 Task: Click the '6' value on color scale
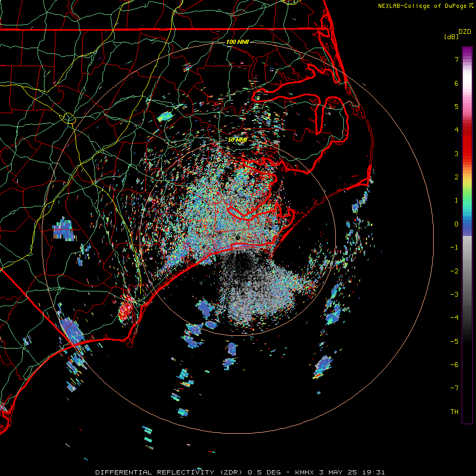pos(456,83)
